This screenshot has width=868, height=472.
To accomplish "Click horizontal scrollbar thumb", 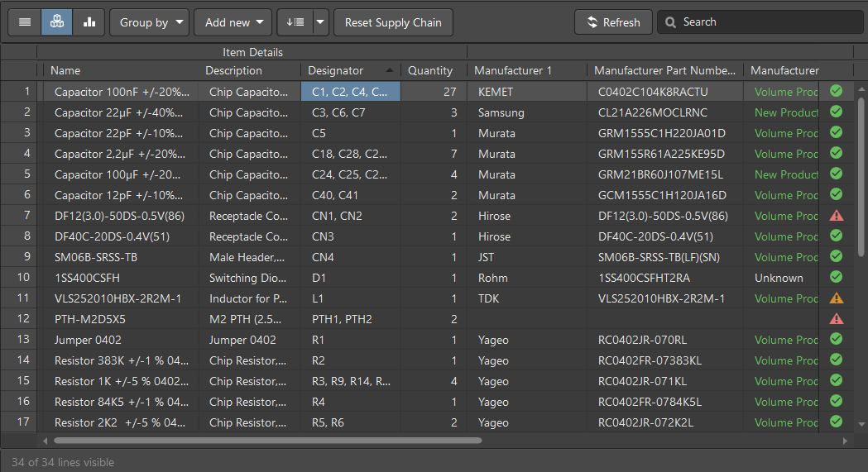I will point(268,441).
